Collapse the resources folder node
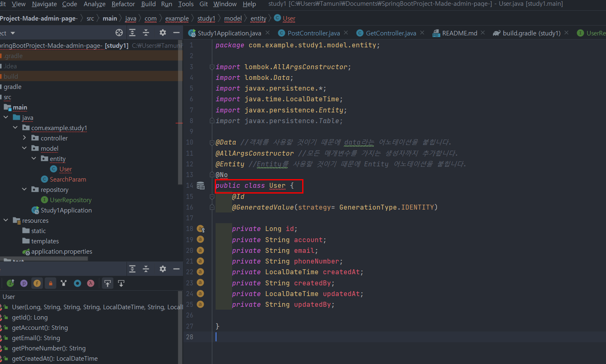The width and height of the screenshot is (606, 364). [6, 220]
